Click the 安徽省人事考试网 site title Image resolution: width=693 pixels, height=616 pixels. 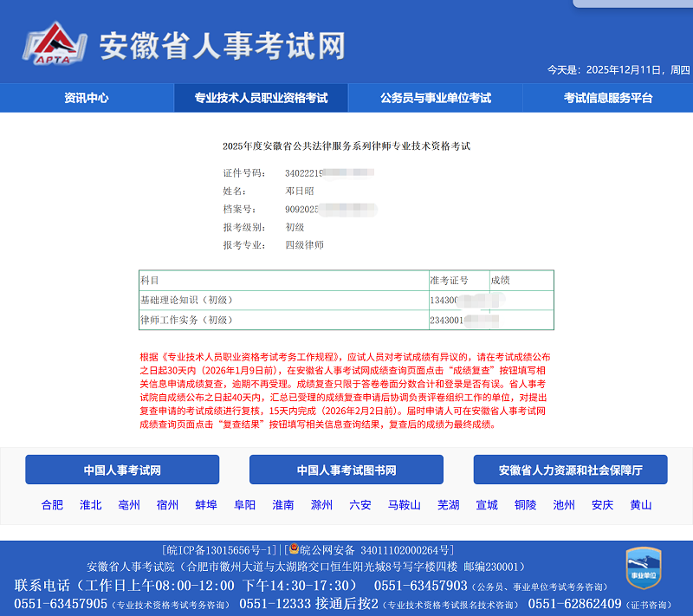click(223, 45)
